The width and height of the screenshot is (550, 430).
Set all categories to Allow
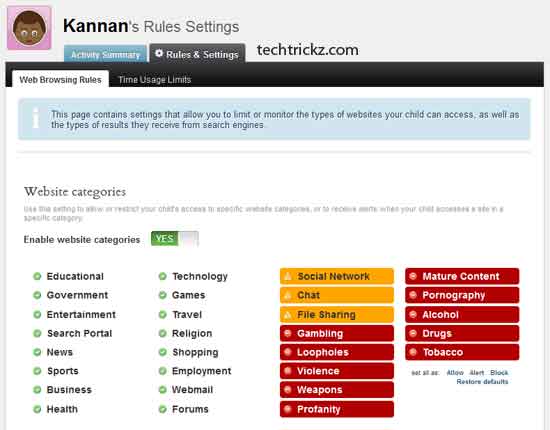pos(455,372)
